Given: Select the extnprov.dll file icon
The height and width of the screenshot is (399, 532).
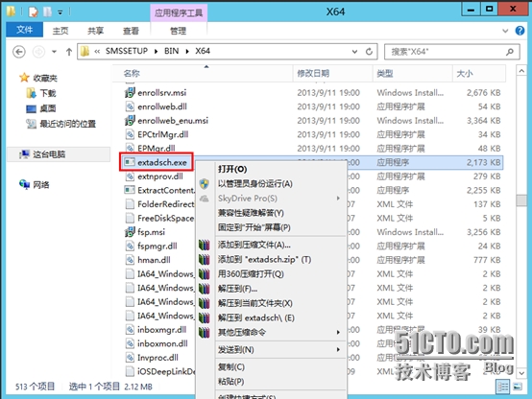Looking at the screenshot, I should [x=130, y=176].
